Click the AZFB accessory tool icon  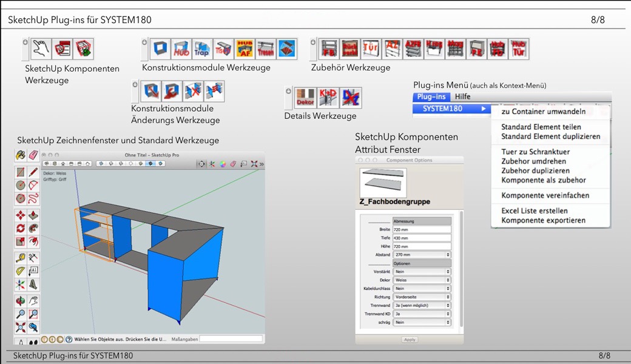pos(413,49)
